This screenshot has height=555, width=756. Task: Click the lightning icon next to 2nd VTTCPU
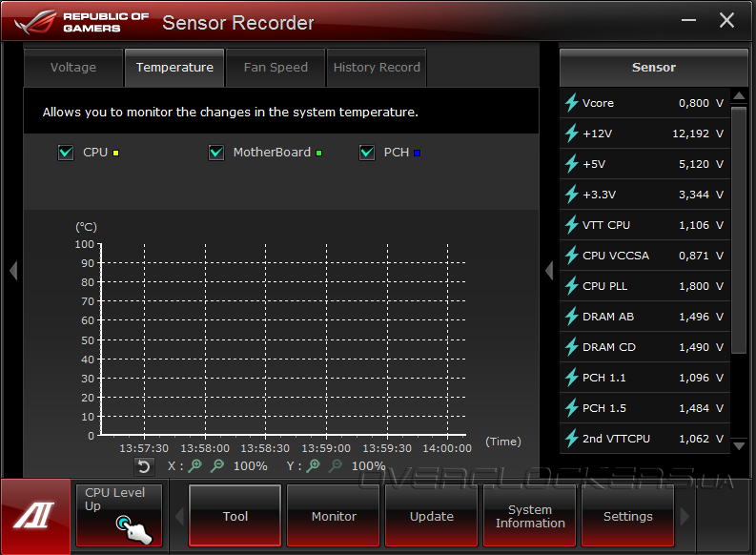click(572, 439)
